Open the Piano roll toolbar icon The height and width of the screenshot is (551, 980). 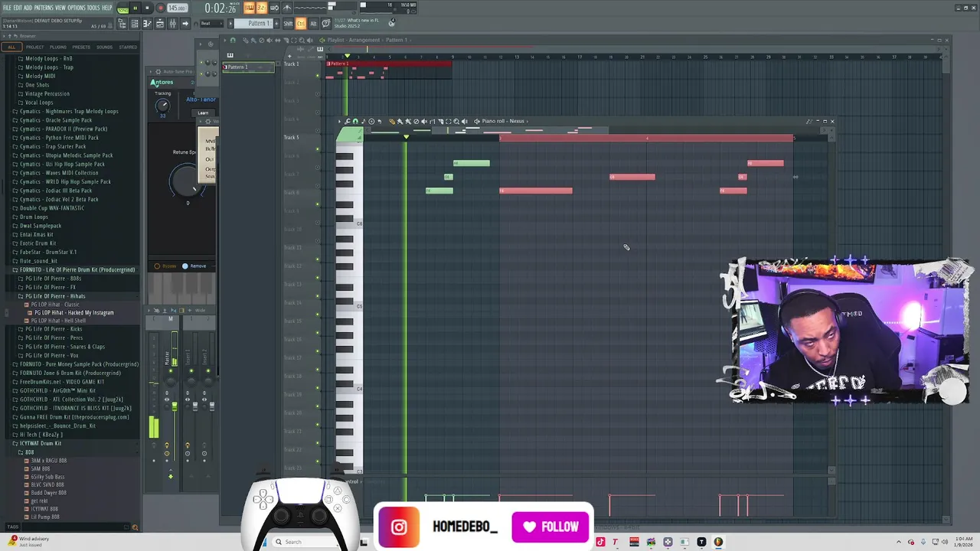pyautogui.click(x=147, y=24)
